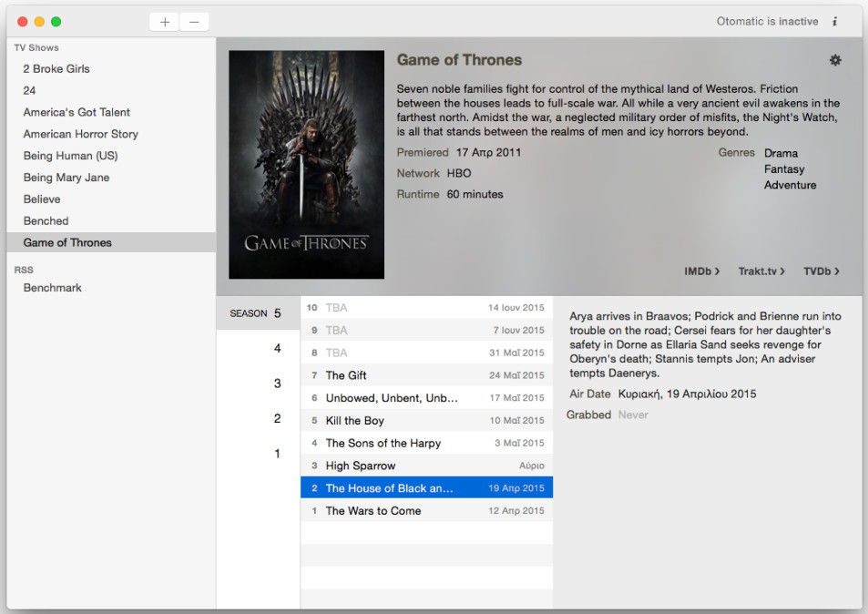Click the Air Date value Κυριακή, 19 Απριλίου 2015
This screenshot has height=614, width=868.
click(x=687, y=394)
